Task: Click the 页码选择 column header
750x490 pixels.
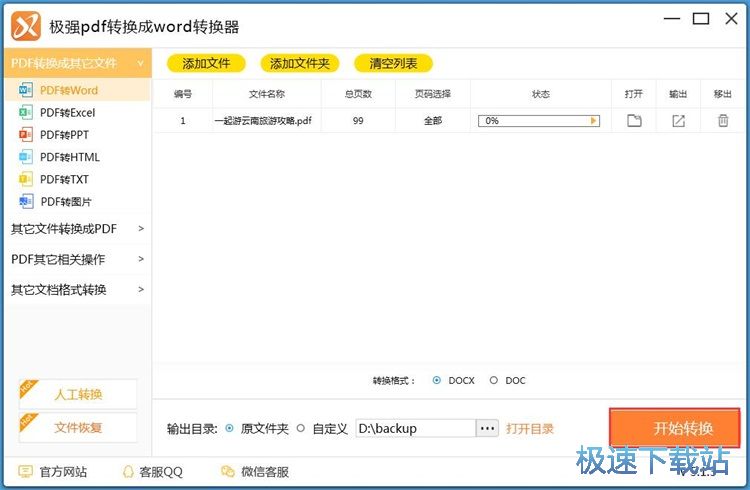Action: point(433,94)
